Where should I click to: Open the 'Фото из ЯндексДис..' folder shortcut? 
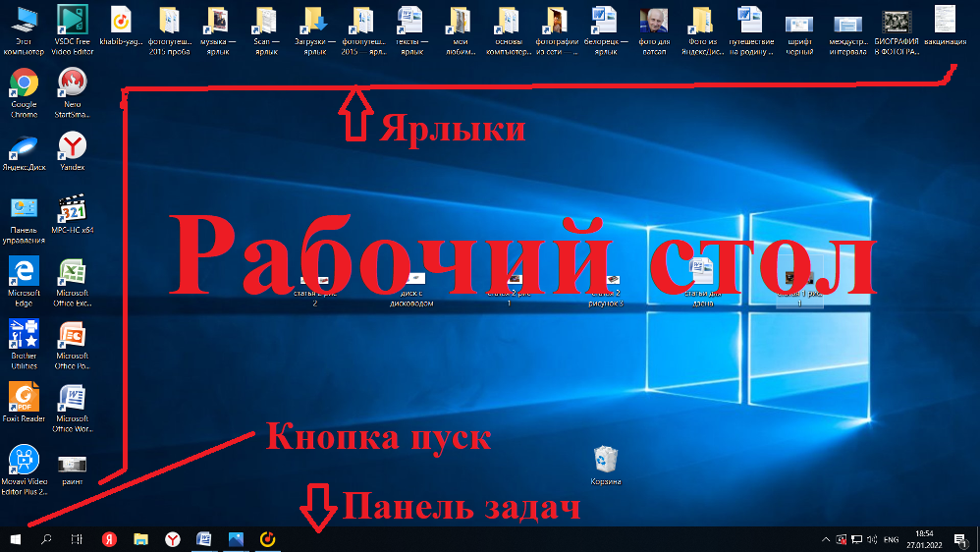[x=702, y=29]
